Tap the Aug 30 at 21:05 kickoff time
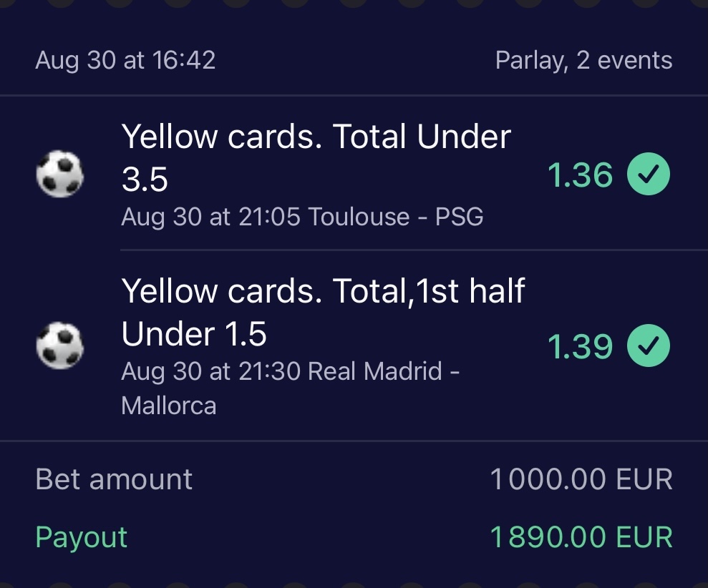The height and width of the screenshot is (588, 708). coord(211,216)
